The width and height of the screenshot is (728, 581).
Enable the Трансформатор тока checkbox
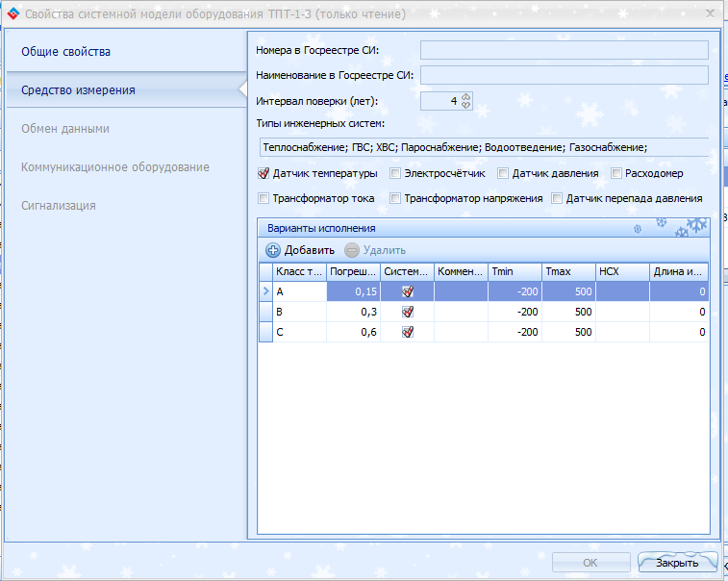click(x=264, y=198)
